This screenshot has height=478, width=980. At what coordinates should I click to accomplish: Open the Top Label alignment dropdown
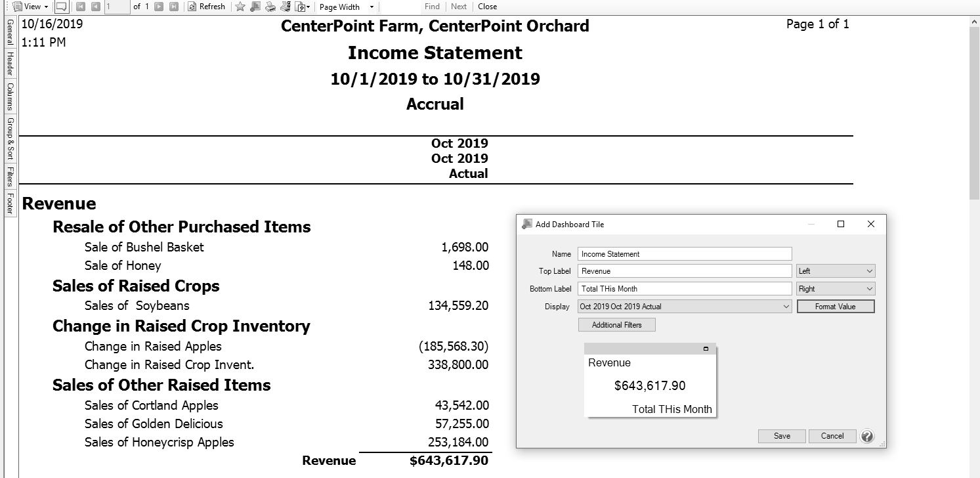[836, 271]
